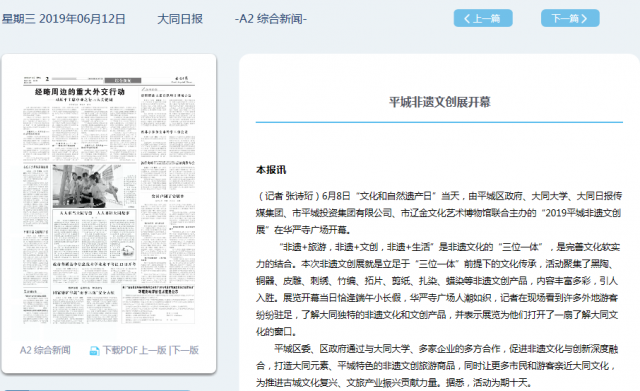Viewport: 640px width, 391px height.
Task: Go to next article with 下一篇
Action: pyautogui.click(x=570, y=18)
